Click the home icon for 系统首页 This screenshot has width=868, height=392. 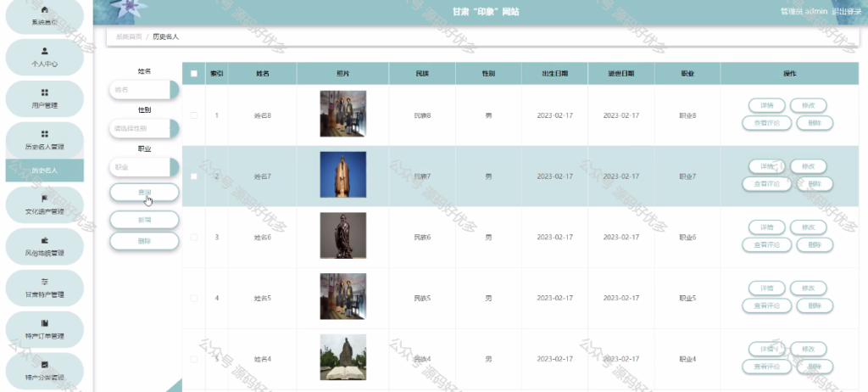tap(45, 10)
